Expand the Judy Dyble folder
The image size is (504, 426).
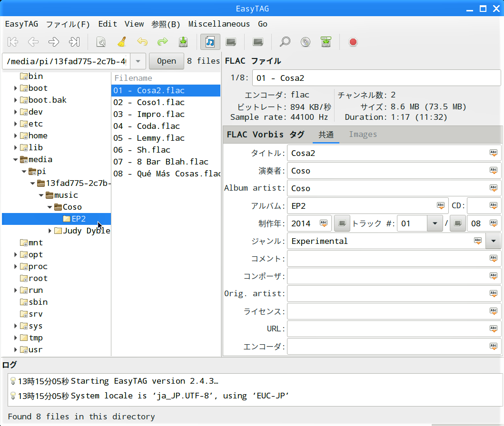[50, 231]
